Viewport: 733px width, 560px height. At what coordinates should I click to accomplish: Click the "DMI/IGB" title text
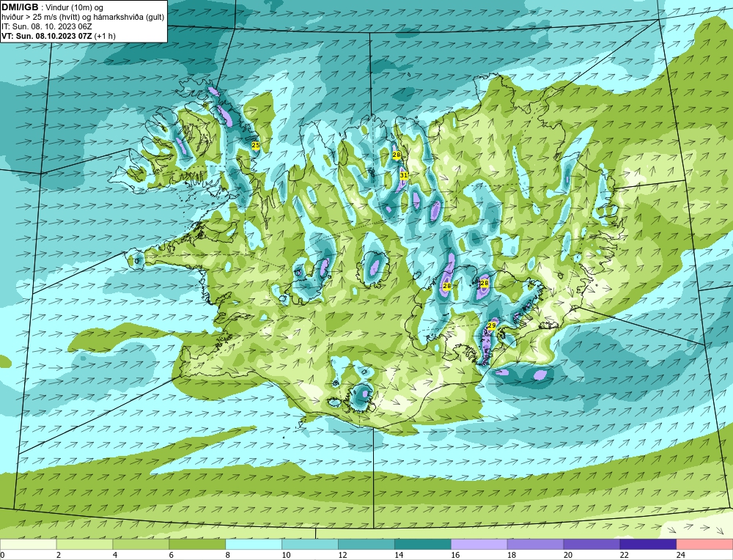point(19,7)
